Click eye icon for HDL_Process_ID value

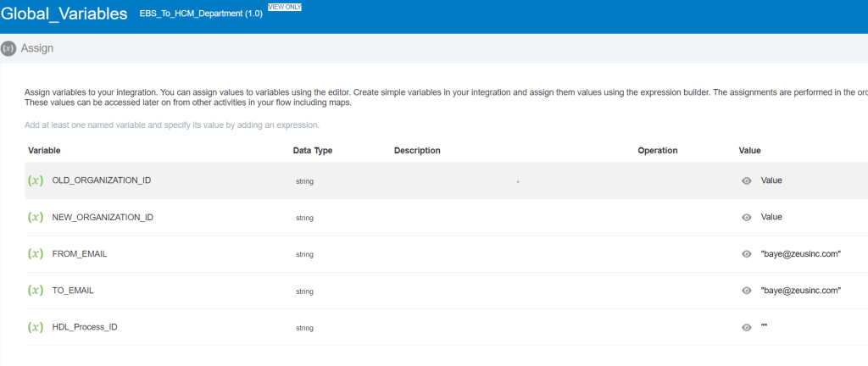point(747,327)
